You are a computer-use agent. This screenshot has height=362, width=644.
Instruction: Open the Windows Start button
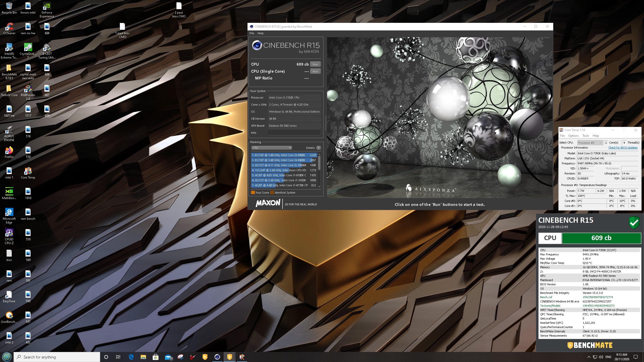pyautogui.click(x=7, y=357)
